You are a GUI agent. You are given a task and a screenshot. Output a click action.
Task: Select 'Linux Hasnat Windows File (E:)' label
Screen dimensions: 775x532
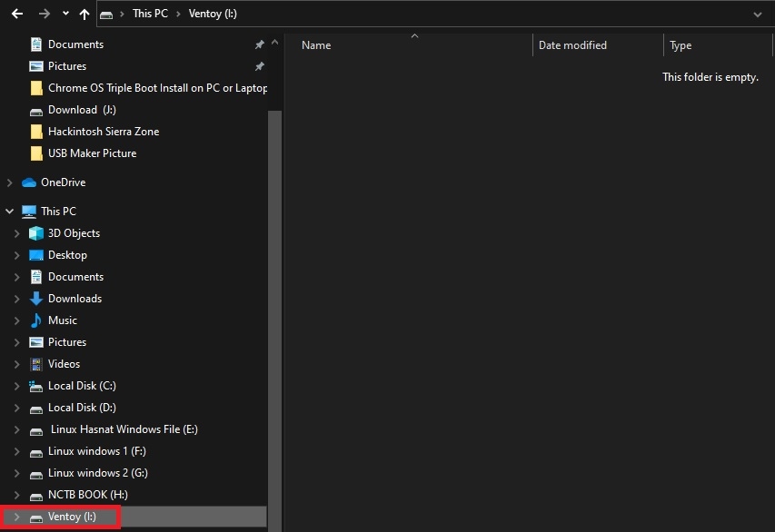pyautogui.click(x=124, y=429)
